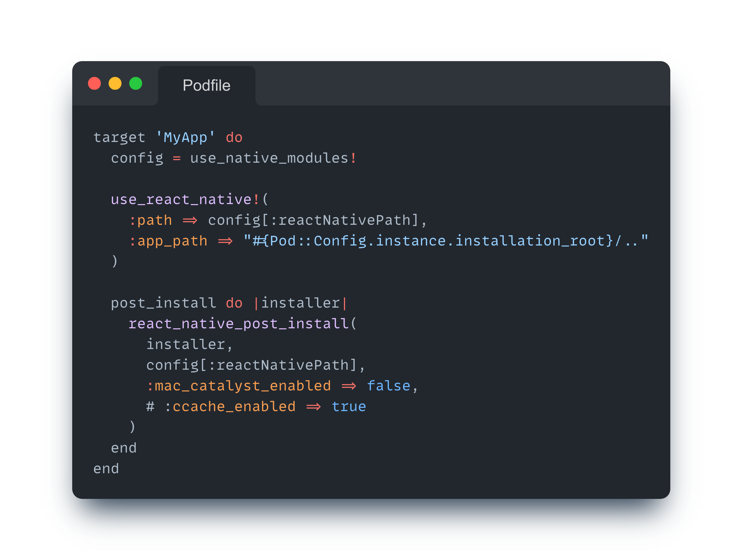Click the true value on ccache line

pyautogui.click(x=349, y=407)
